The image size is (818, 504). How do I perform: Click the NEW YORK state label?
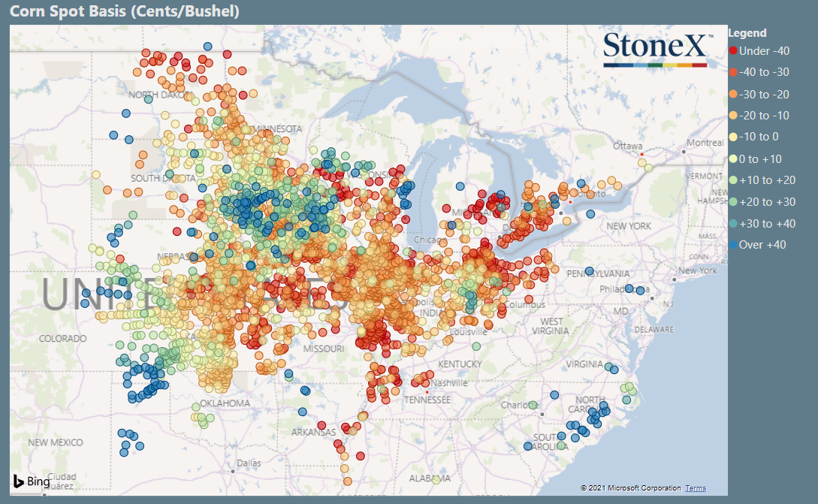coord(629,226)
